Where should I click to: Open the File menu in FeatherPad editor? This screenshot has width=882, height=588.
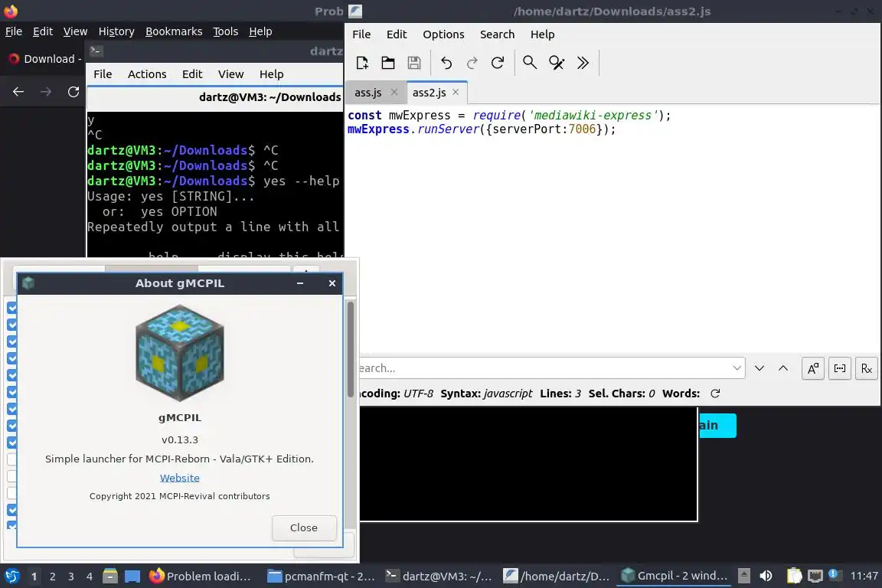point(361,34)
